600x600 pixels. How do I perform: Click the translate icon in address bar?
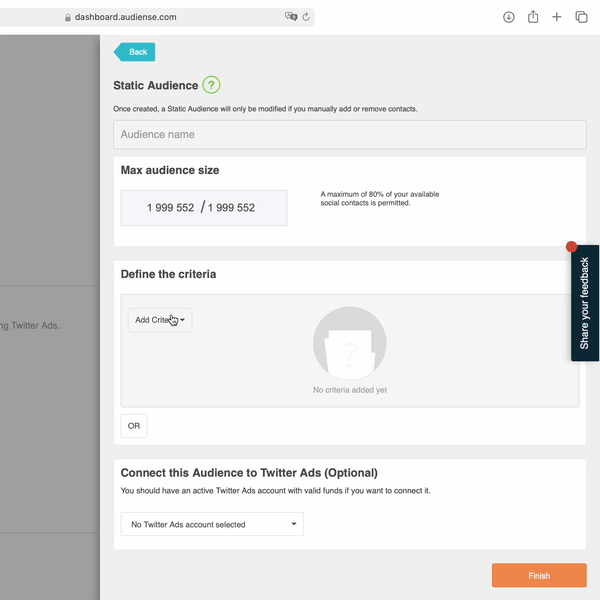tap(291, 16)
